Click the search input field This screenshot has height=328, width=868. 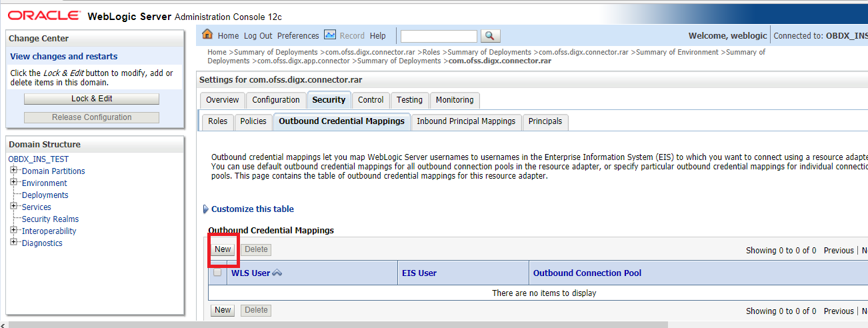[439, 36]
